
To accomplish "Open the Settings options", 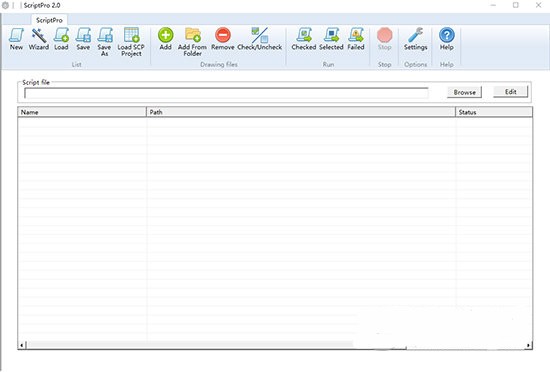I will tap(416, 39).
